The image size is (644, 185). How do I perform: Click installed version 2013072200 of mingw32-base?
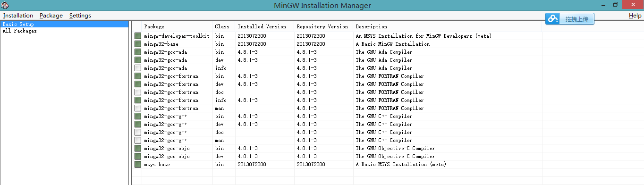point(252,44)
